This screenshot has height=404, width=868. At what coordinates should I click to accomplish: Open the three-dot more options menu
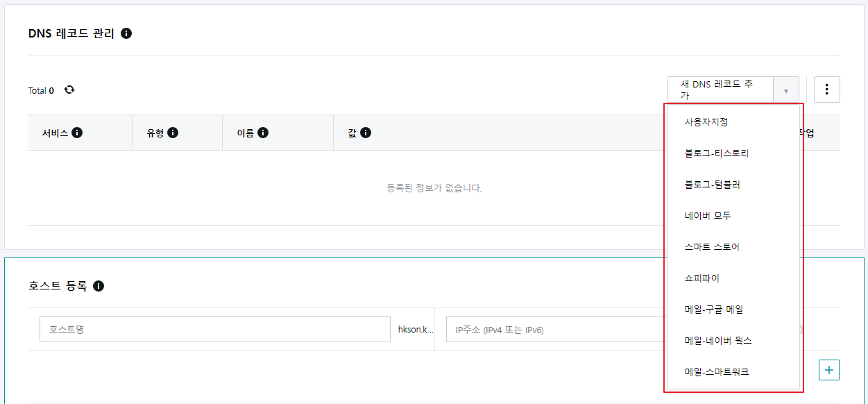click(x=826, y=90)
